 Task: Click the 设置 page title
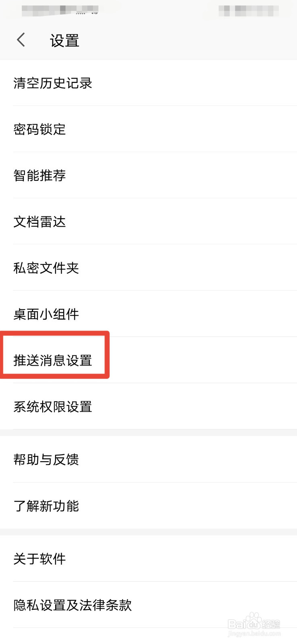pyautogui.click(x=64, y=41)
